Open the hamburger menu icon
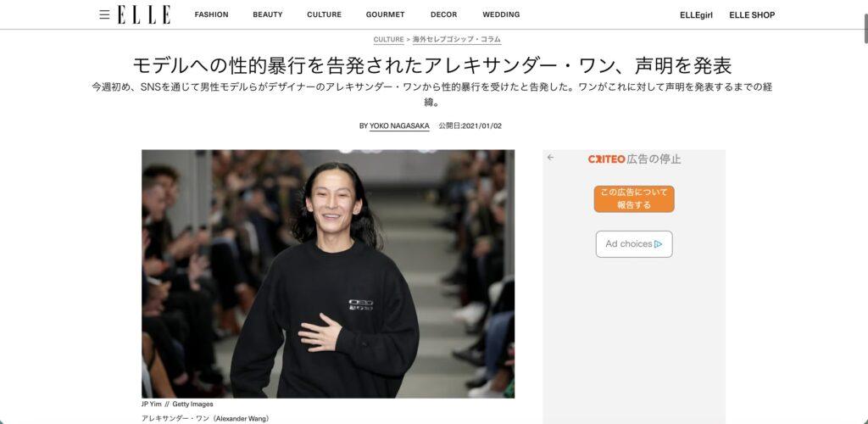The height and width of the screenshot is (424, 868). [104, 15]
